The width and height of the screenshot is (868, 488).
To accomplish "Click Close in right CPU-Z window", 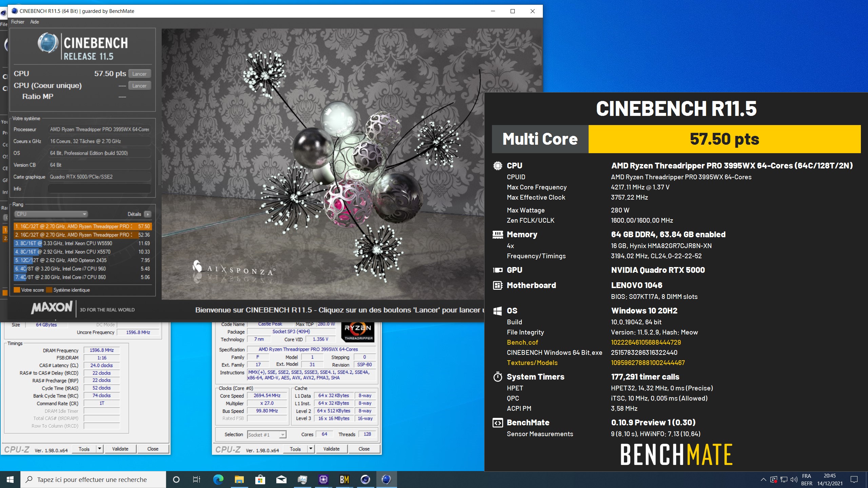I will point(364,449).
